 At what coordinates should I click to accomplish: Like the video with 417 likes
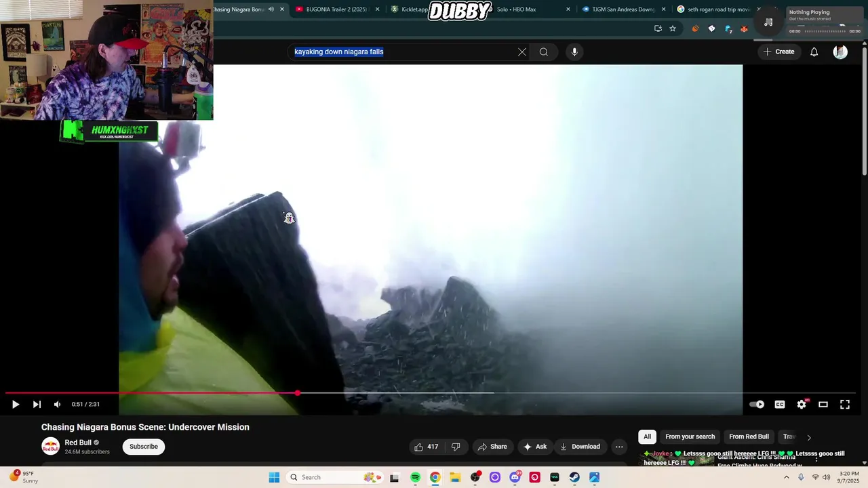click(x=427, y=447)
